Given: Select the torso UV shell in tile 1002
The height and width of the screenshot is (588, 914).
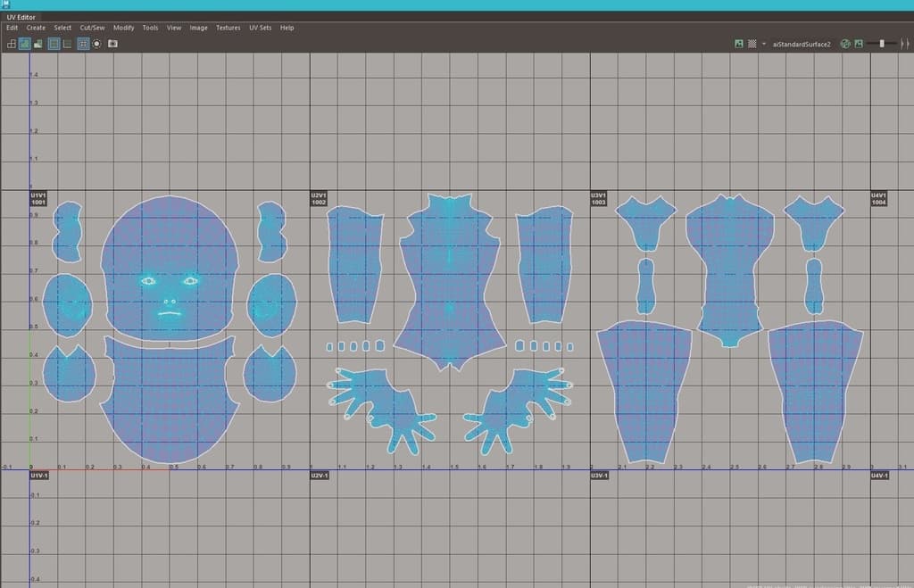Looking at the screenshot, I should click(450, 283).
